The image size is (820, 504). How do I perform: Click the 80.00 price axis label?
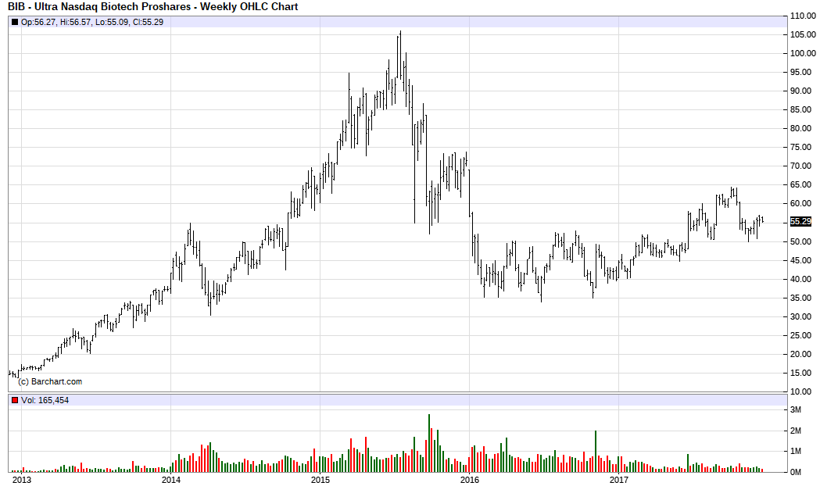point(800,129)
